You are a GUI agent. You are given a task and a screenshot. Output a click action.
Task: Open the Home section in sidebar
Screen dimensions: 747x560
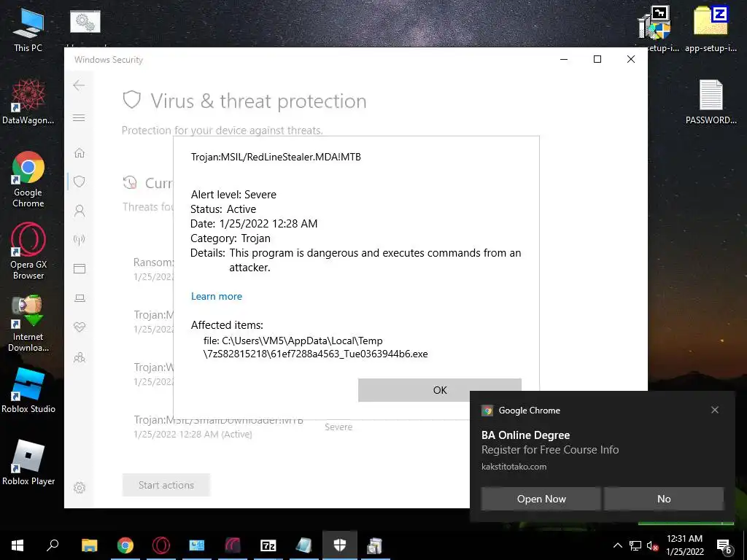[x=80, y=153]
